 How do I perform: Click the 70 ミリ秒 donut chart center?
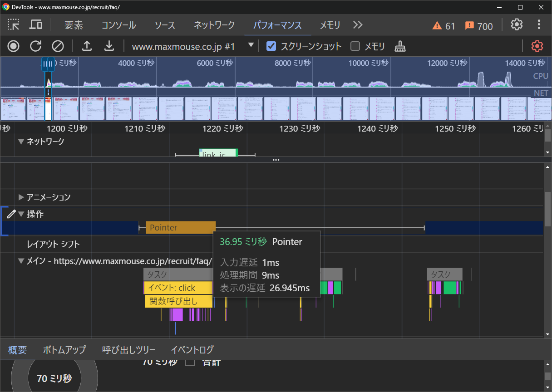[x=54, y=378]
